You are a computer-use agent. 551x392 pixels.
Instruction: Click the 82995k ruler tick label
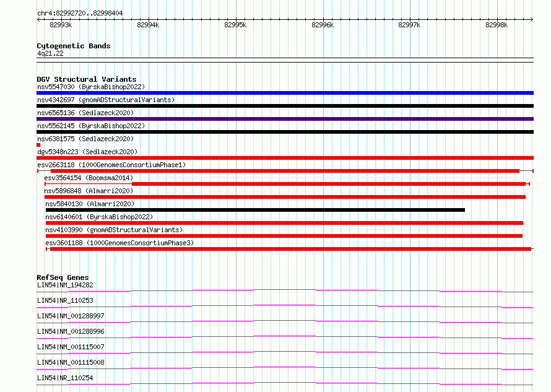pyautogui.click(x=235, y=25)
